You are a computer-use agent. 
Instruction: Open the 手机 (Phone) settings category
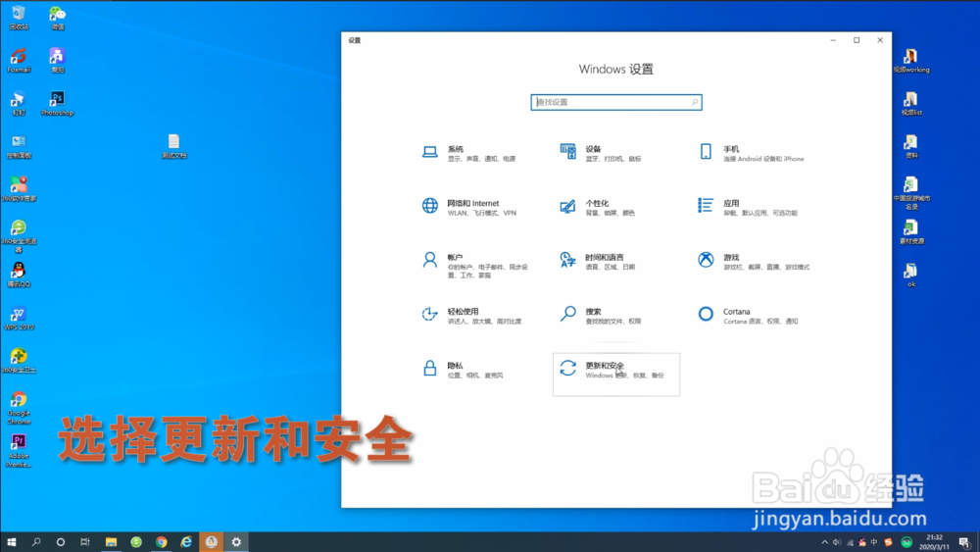point(753,153)
